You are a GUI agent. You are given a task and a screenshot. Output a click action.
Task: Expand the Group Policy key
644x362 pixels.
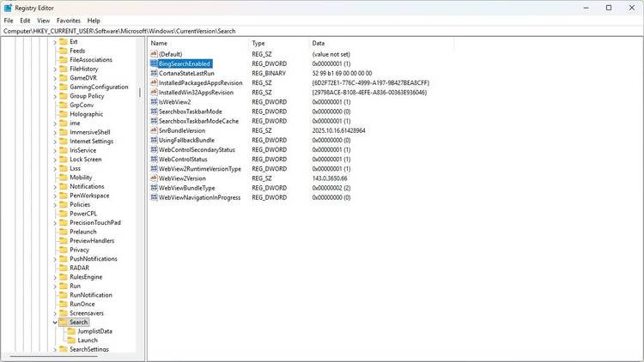click(55, 96)
